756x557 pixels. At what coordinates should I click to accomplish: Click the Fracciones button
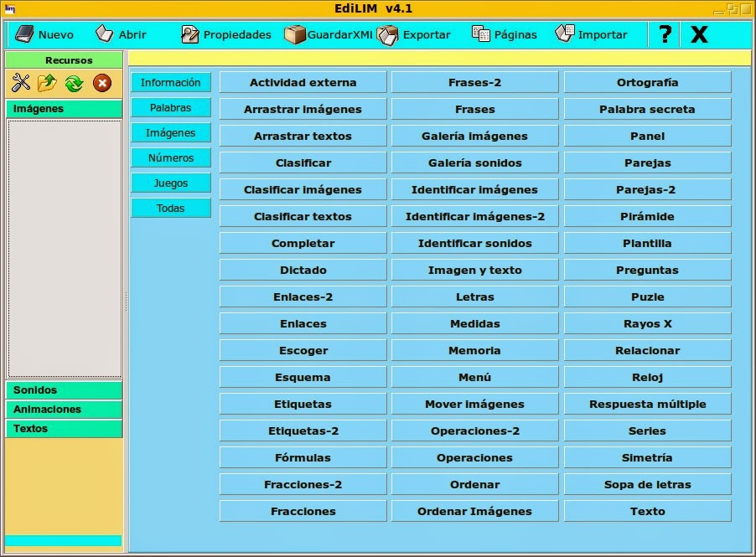(303, 511)
